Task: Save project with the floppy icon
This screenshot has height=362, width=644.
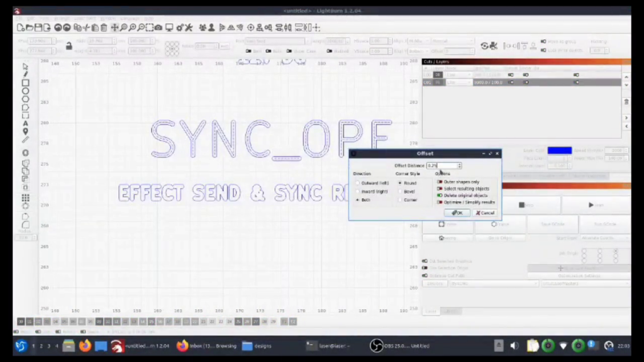Action: (38, 28)
